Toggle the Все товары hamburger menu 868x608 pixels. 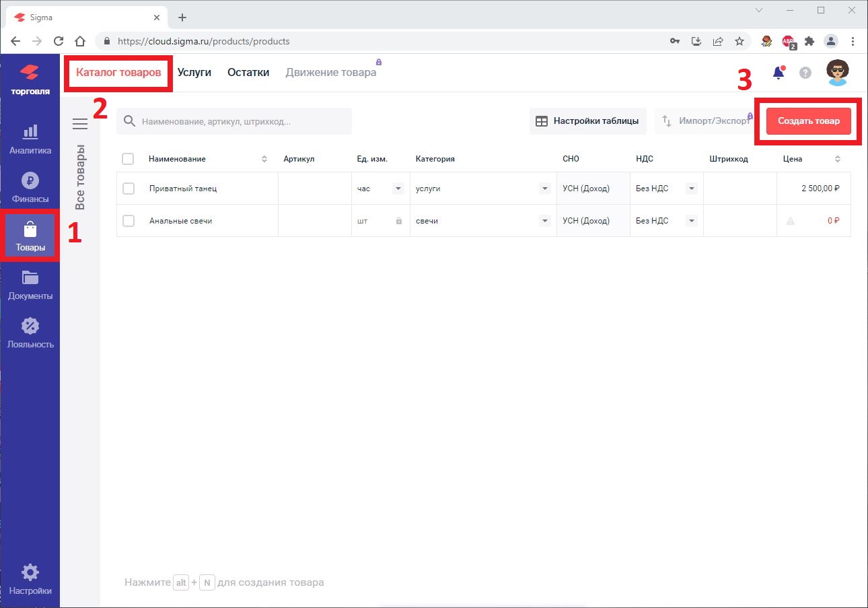pyautogui.click(x=80, y=124)
